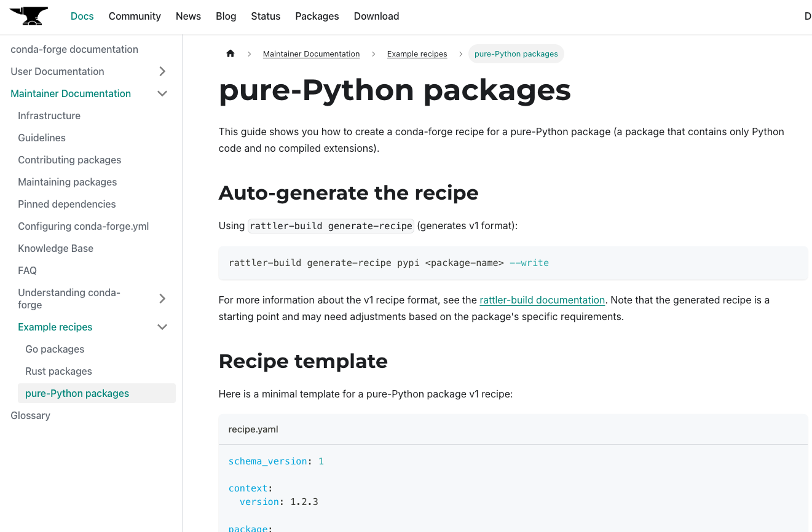The image size is (812, 532).
Task: Open the Glossary sidebar item
Action: pos(30,415)
